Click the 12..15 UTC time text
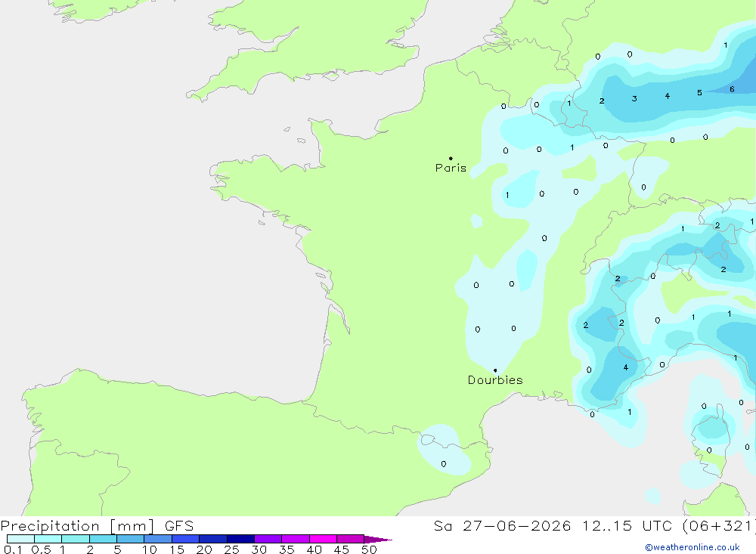 627,526
